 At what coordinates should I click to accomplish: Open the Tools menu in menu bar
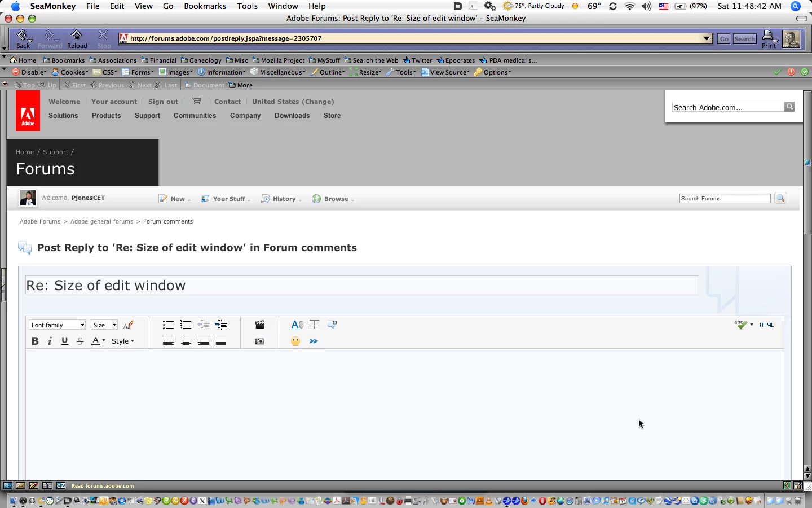point(247,6)
